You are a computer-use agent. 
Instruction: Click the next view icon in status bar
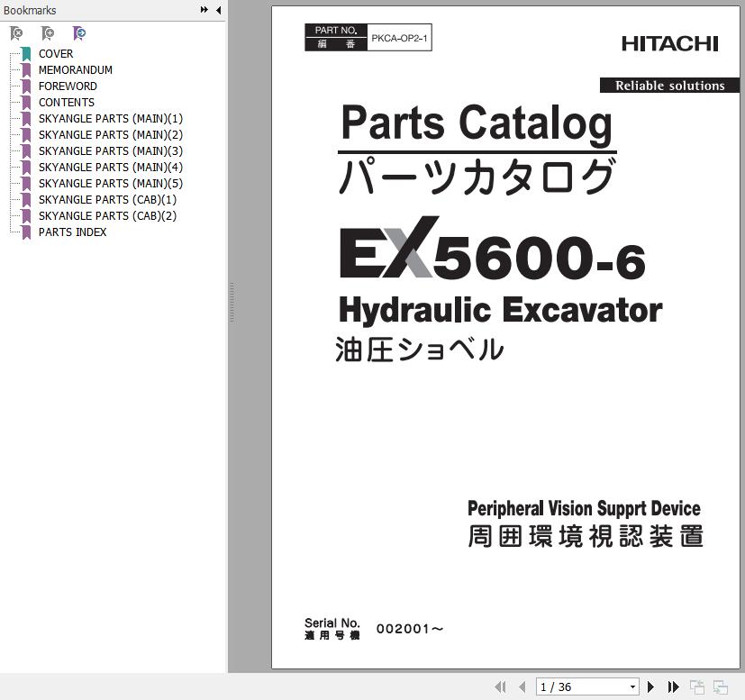pyautogui.click(x=721, y=687)
